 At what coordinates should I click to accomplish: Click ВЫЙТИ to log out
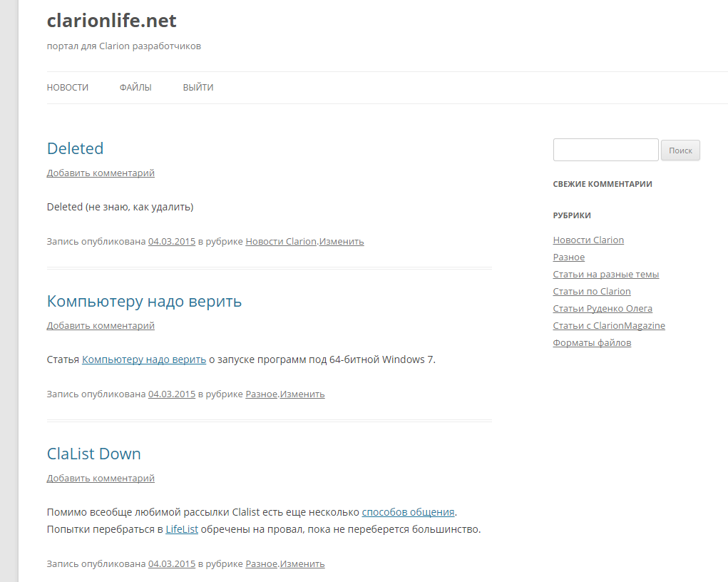click(x=198, y=88)
